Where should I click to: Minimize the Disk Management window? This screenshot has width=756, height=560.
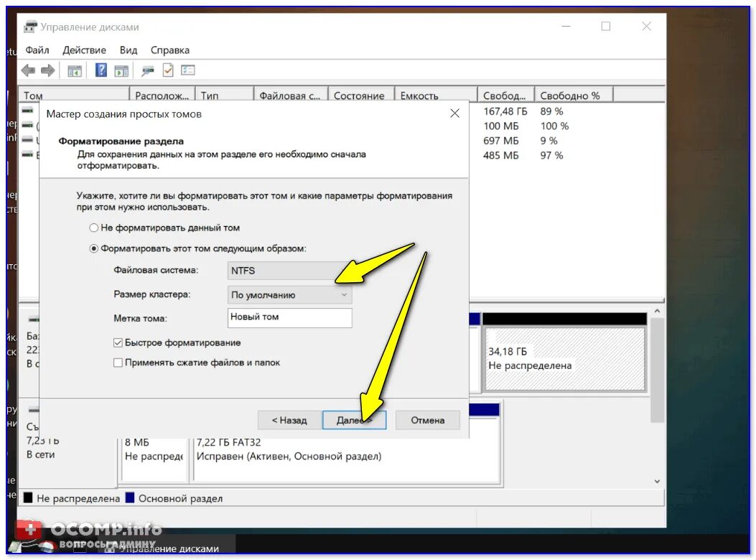[566, 27]
